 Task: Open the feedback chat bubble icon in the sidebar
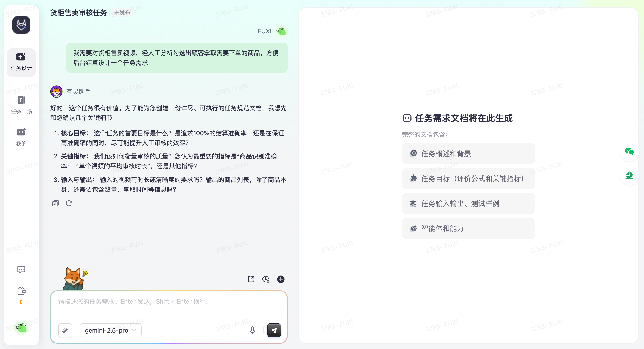click(x=21, y=269)
